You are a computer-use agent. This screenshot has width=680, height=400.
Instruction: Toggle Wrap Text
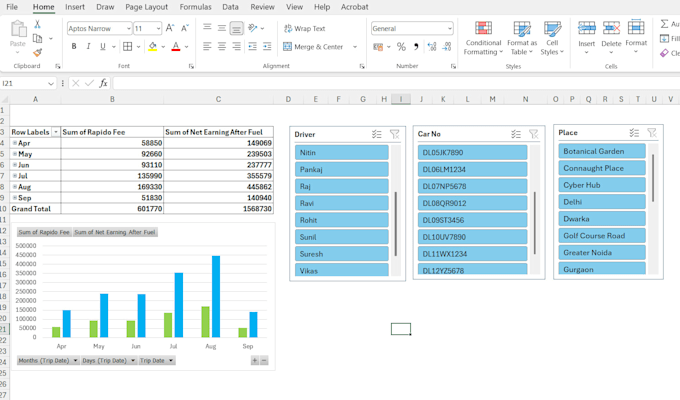304,29
